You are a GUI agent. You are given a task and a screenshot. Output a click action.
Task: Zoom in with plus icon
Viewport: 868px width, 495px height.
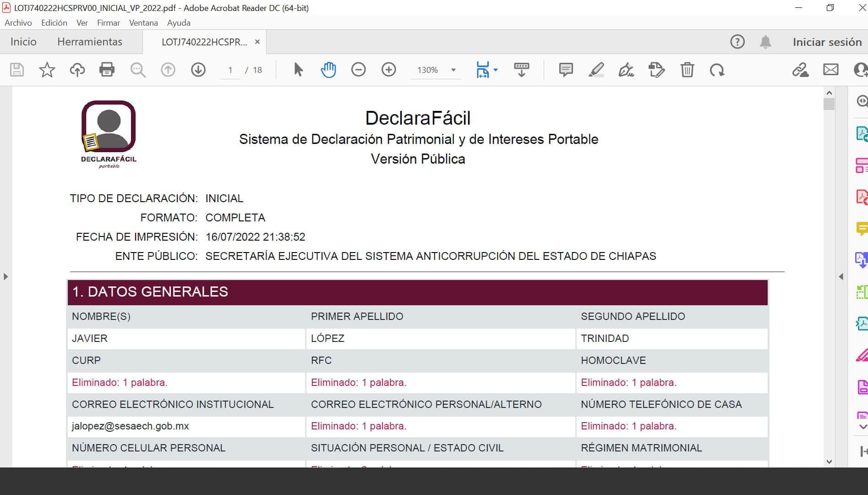click(388, 70)
